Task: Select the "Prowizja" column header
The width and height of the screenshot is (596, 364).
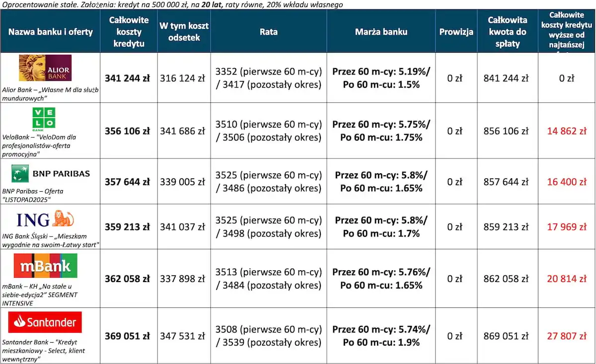Action: [x=456, y=32]
